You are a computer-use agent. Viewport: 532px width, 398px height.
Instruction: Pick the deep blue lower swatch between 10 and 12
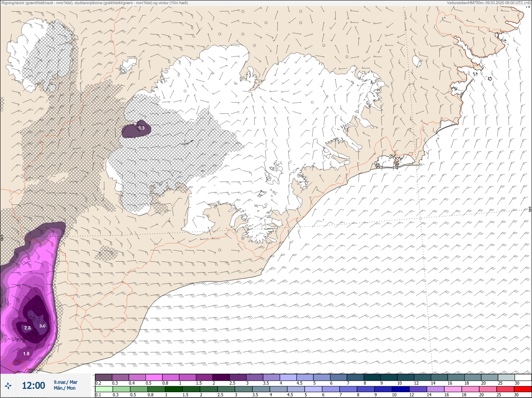point(401,389)
